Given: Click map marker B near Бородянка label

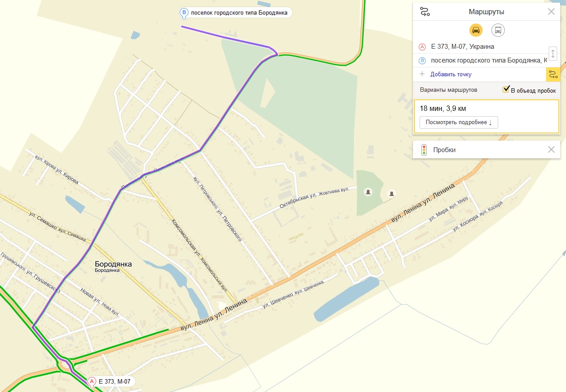Looking at the screenshot, I should [x=184, y=13].
